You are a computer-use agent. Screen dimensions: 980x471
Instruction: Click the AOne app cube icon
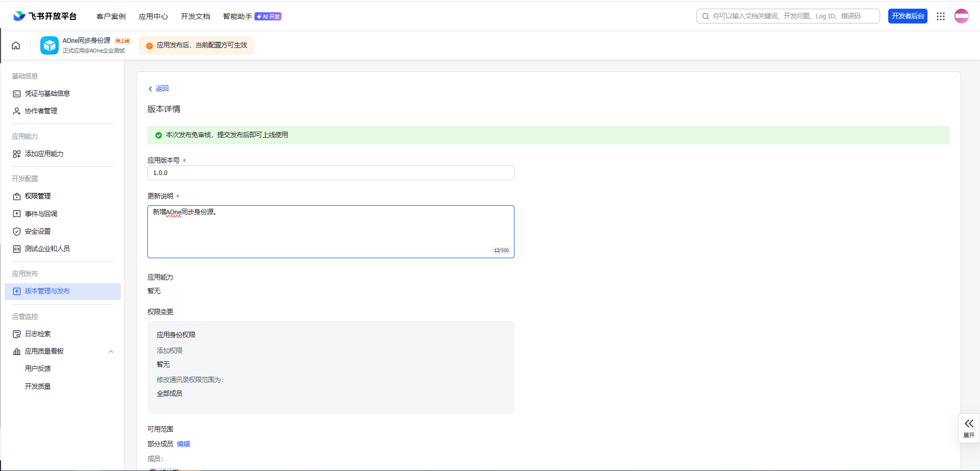click(49, 45)
